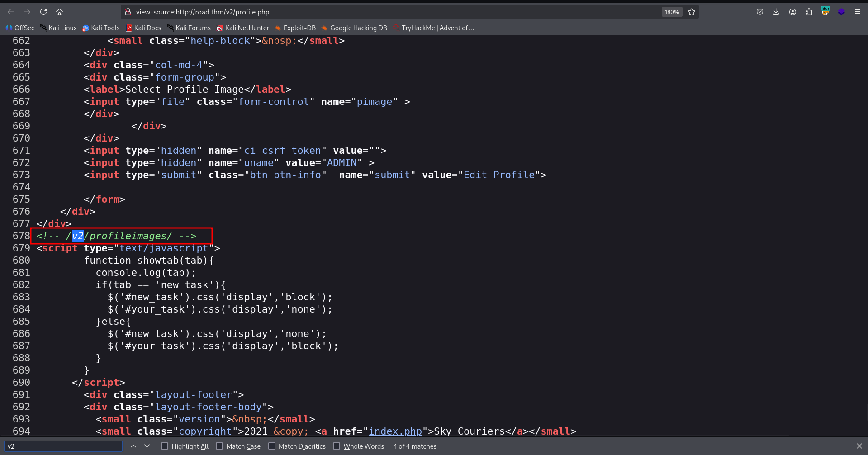868x455 pixels.
Task: Reload the view-source page
Action: 43,12
